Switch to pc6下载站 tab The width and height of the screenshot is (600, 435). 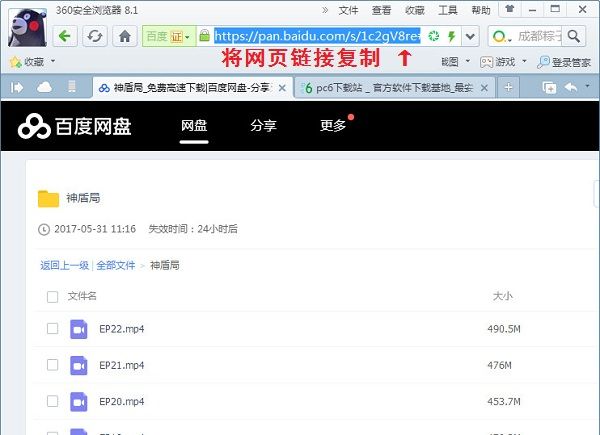(x=394, y=88)
